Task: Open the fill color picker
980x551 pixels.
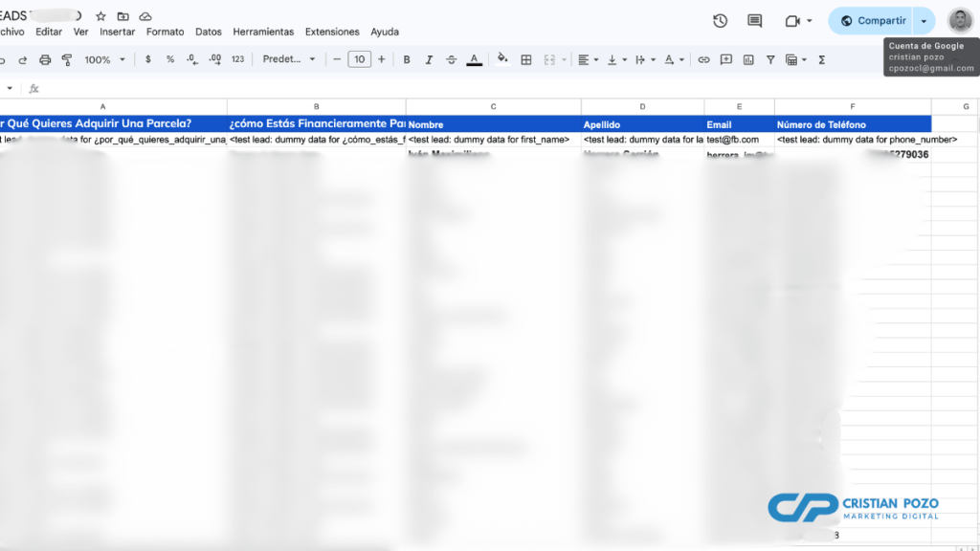Action: coord(502,59)
